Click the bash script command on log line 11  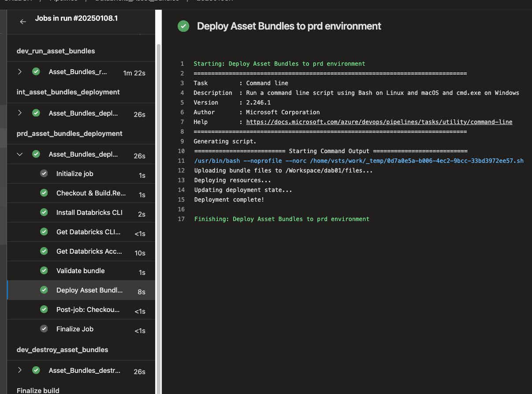[358, 161]
